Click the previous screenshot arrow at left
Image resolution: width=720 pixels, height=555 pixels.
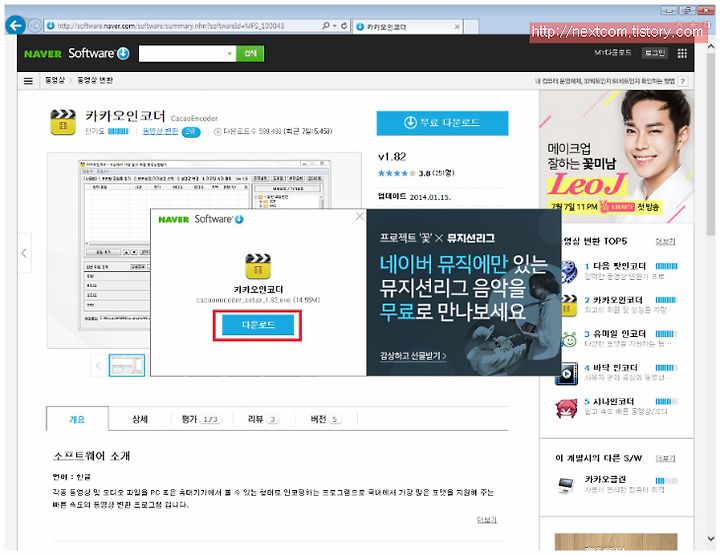[x=24, y=253]
